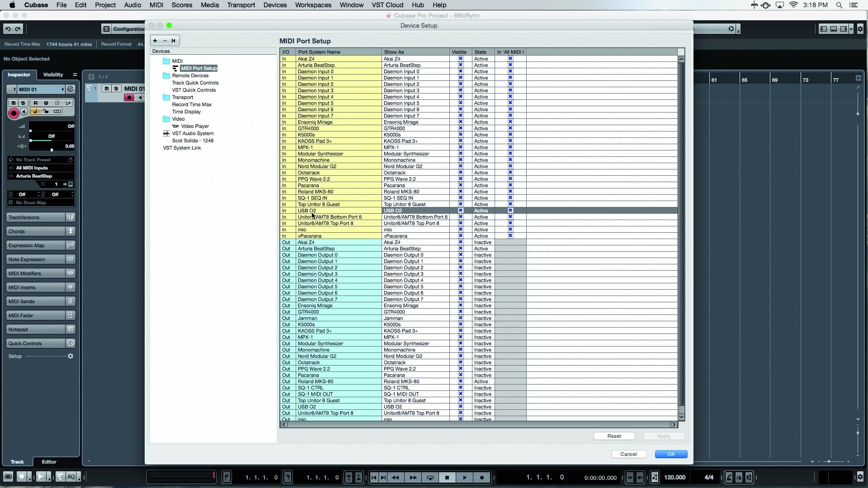Switch to the Visibility tab
Viewport: 868px width, 488px height.
click(53, 75)
